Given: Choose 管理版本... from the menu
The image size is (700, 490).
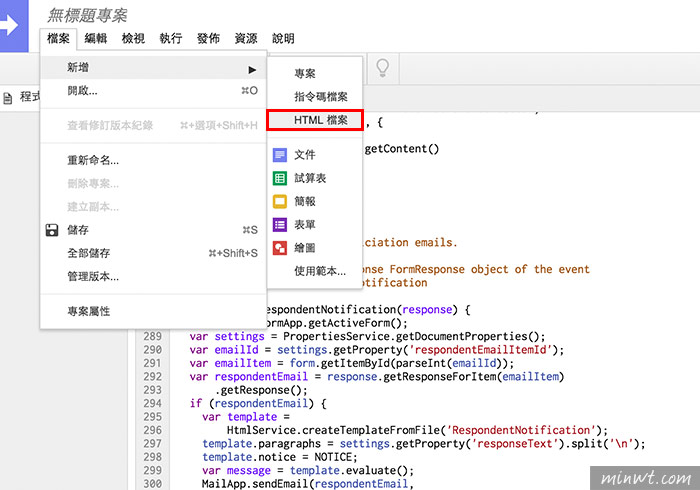Looking at the screenshot, I should tap(153, 276).
